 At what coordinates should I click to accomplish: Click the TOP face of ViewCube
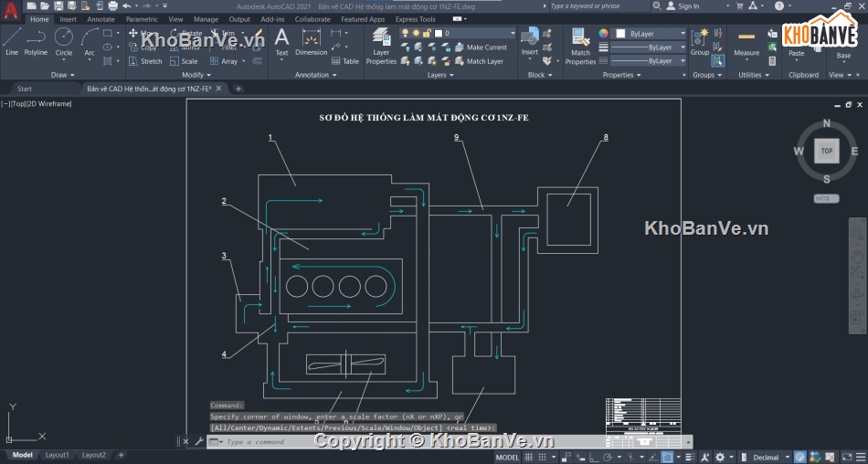(827, 151)
